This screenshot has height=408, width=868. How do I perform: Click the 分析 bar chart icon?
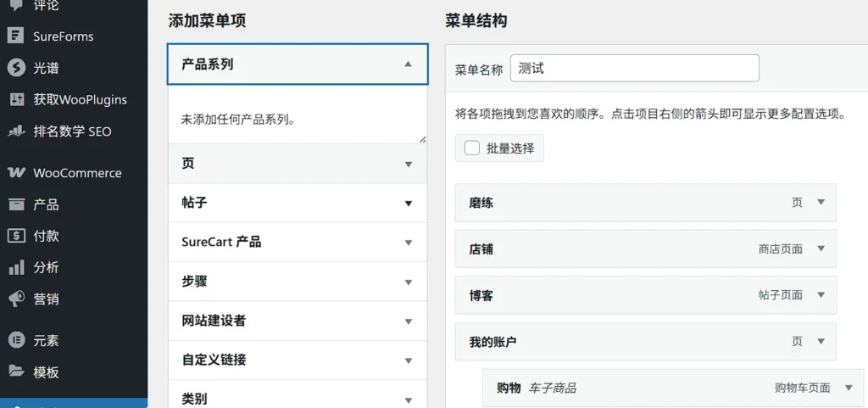[16, 268]
